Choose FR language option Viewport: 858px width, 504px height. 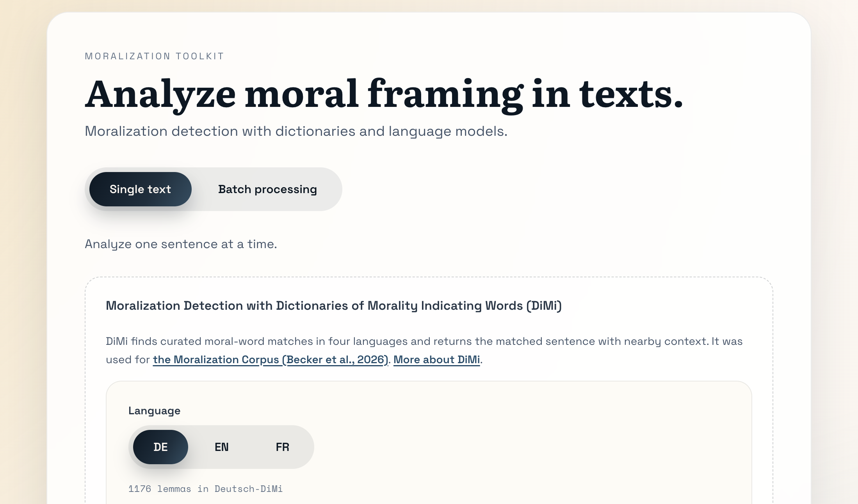(282, 447)
